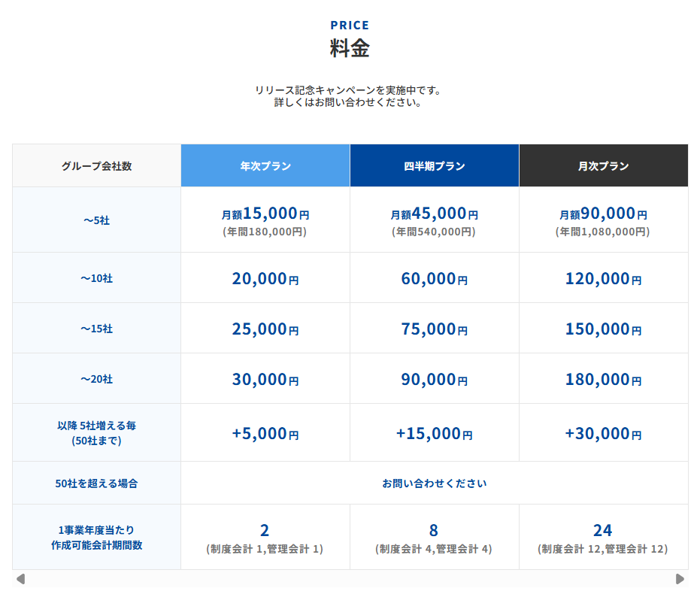The width and height of the screenshot is (700, 594).
Task: Click the 月額90,000円 monthly plan price
Action: coord(603,214)
